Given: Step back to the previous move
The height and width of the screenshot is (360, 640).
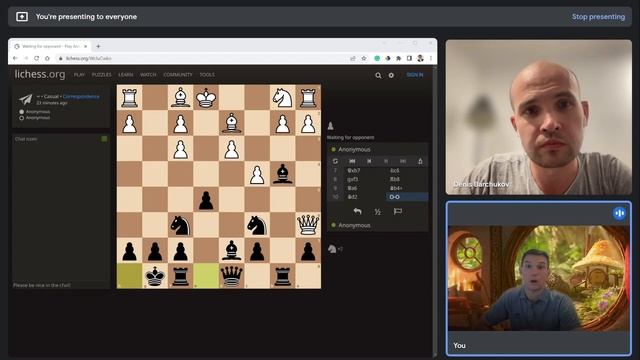Looking at the screenshot, I should click(x=369, y=161).
